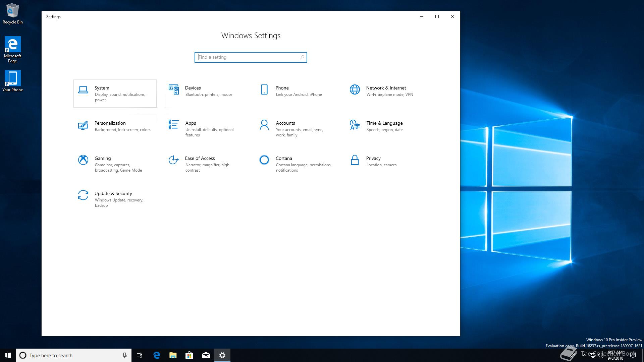The image size is (644, 362).
Task: Open Network & Internet title
Action: point(386,88)
